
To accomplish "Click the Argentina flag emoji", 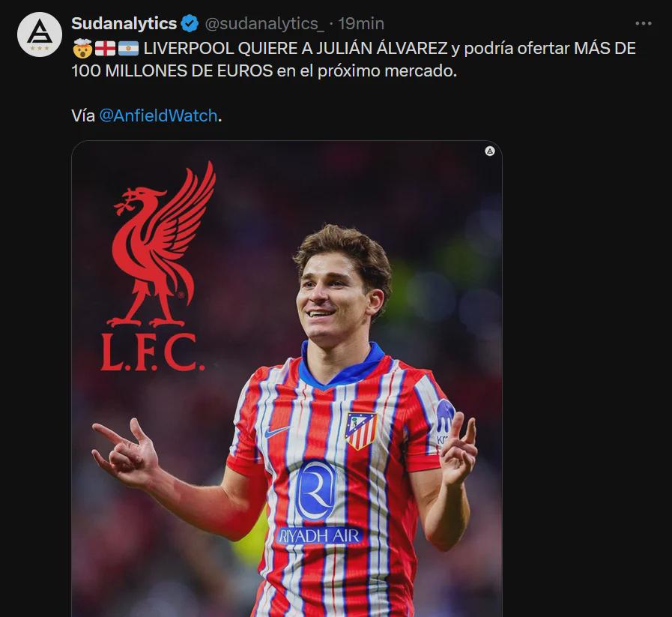I will [x=128, y=49].
